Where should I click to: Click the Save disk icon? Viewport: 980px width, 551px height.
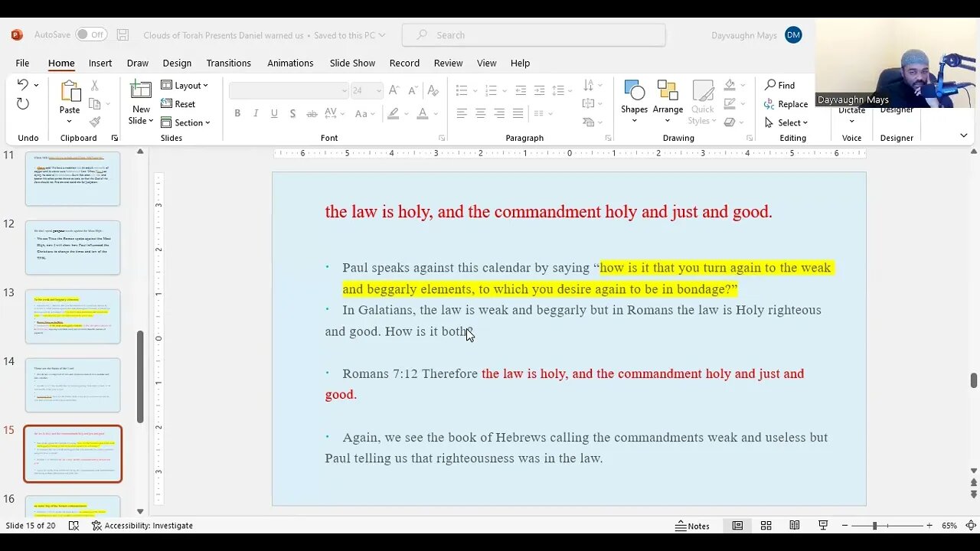coord(123,35)
